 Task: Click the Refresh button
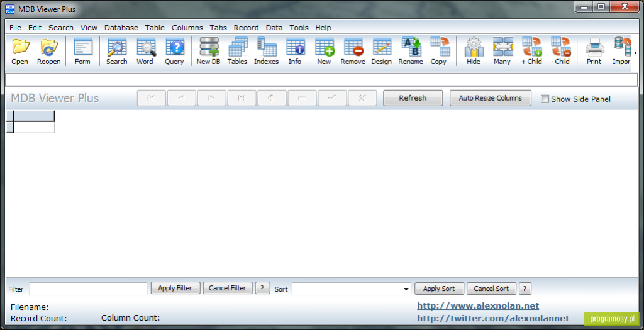(413, 98)
